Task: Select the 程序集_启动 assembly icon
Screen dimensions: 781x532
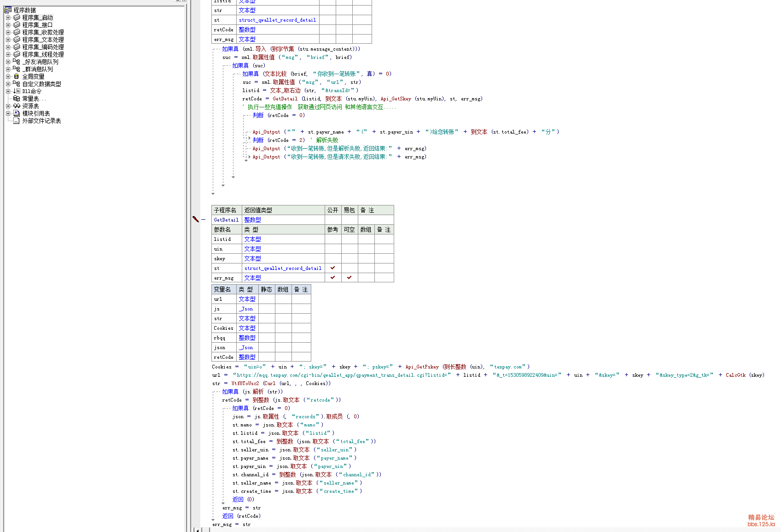Action: pyautogui.click(x=17, y=18)
